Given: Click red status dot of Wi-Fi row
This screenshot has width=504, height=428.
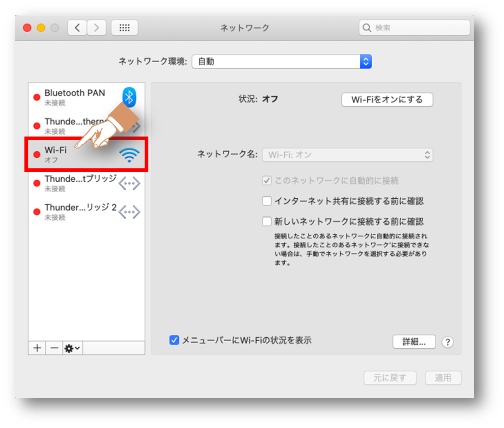Looking at the screenshot, I should click(37, 155).
